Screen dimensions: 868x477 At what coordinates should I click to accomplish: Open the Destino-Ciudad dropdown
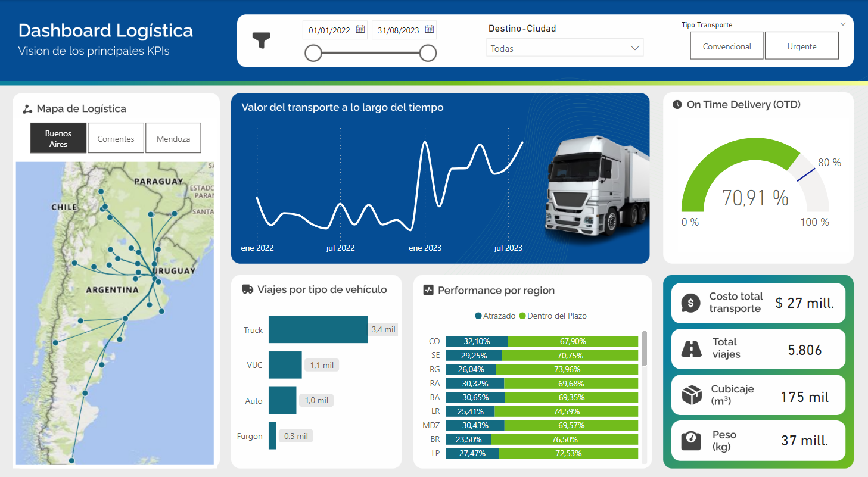pyautogui.click(x=565, y=48)
